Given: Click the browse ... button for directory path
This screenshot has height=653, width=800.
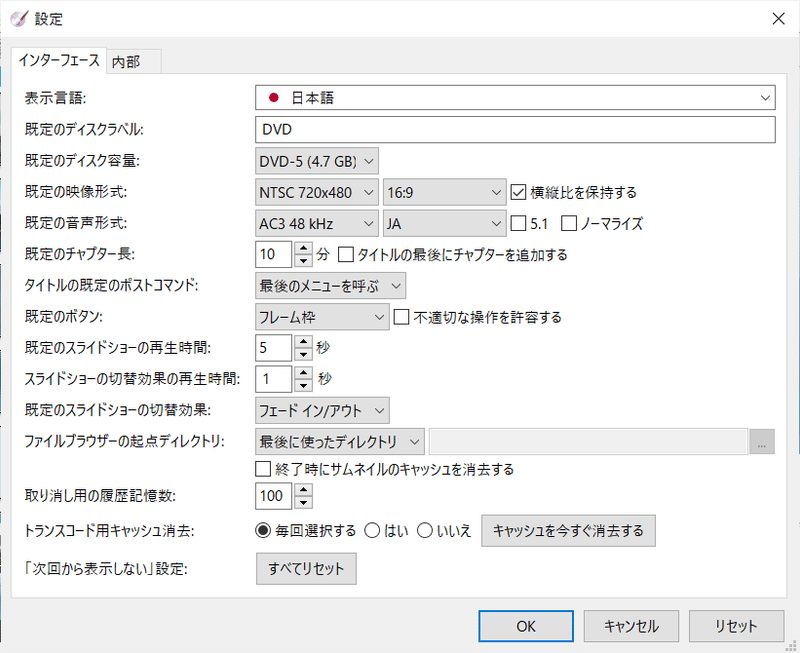Looking at the screenshot, I should (762, 441).
